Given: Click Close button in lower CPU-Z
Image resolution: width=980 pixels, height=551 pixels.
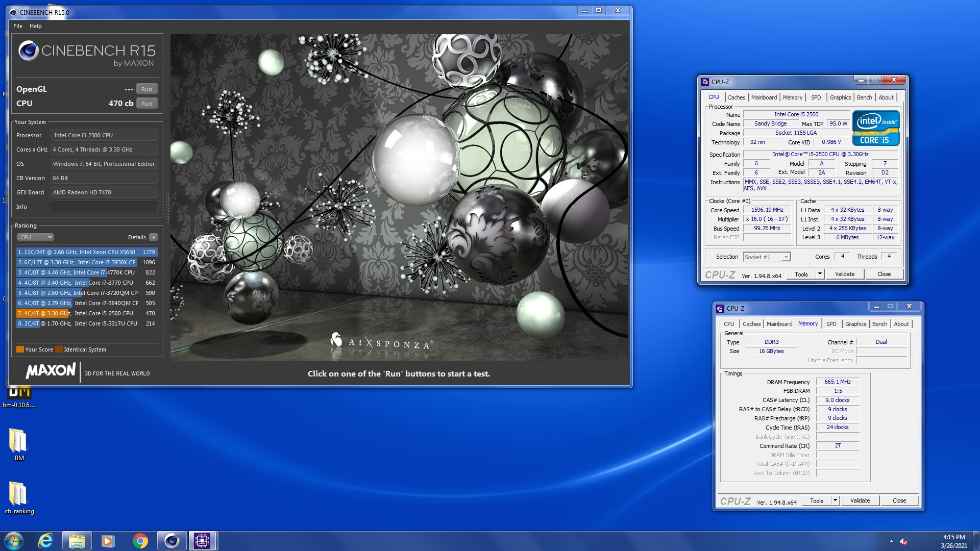Looking at the screenshot, I should [x=899, y=500].
